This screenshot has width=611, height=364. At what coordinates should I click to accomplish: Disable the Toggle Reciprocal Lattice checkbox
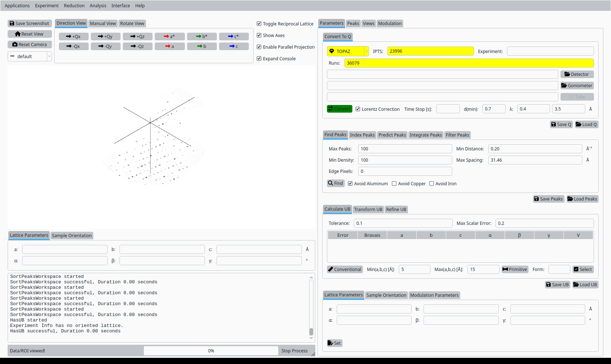point(259,24)
